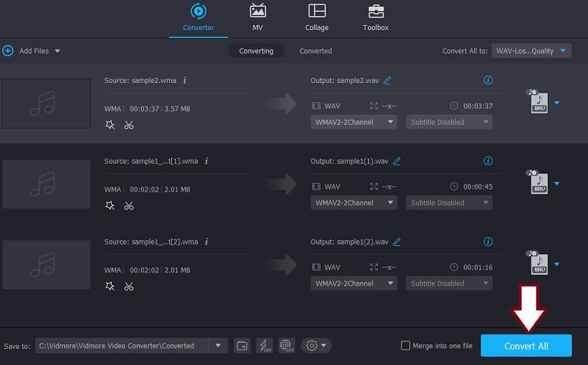
Task: Open the Toolbox tab
Action: pos(376,18)
